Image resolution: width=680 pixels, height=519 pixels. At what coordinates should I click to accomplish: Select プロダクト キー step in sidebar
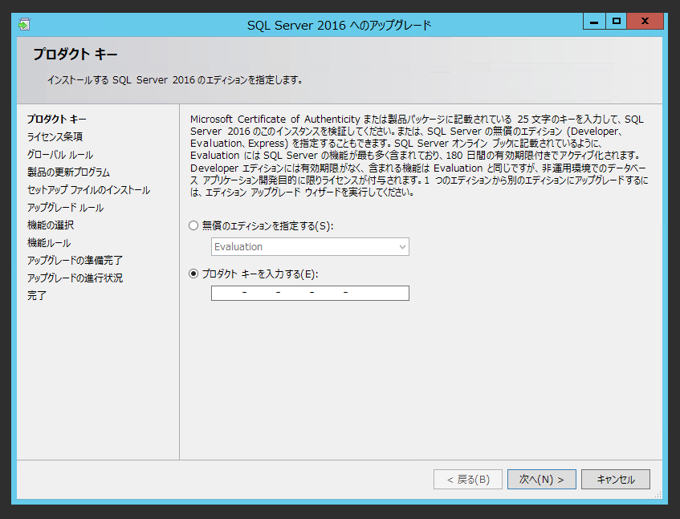57,119
